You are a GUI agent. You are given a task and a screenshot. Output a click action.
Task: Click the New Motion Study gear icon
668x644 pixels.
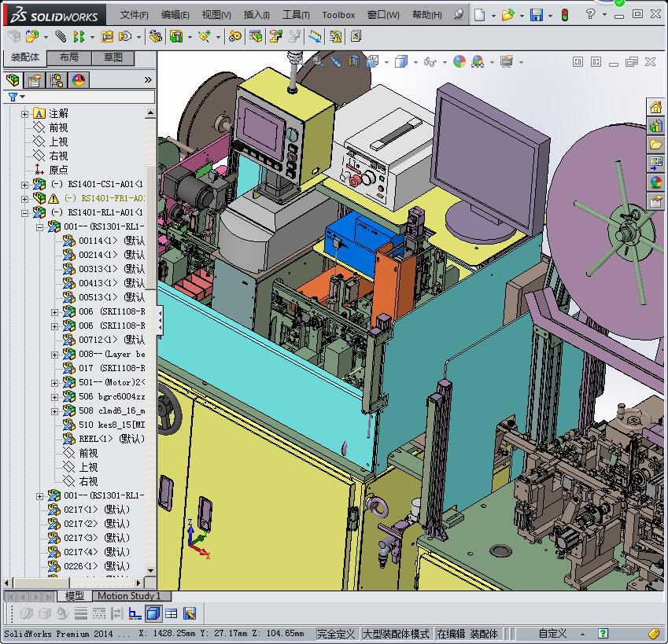(234, 37)
